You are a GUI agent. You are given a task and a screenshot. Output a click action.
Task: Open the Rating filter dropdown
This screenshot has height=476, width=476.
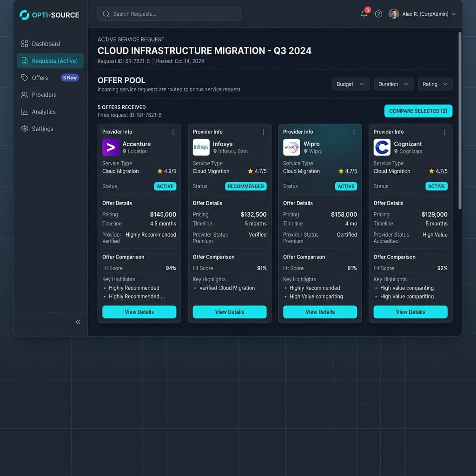point(435,84)
